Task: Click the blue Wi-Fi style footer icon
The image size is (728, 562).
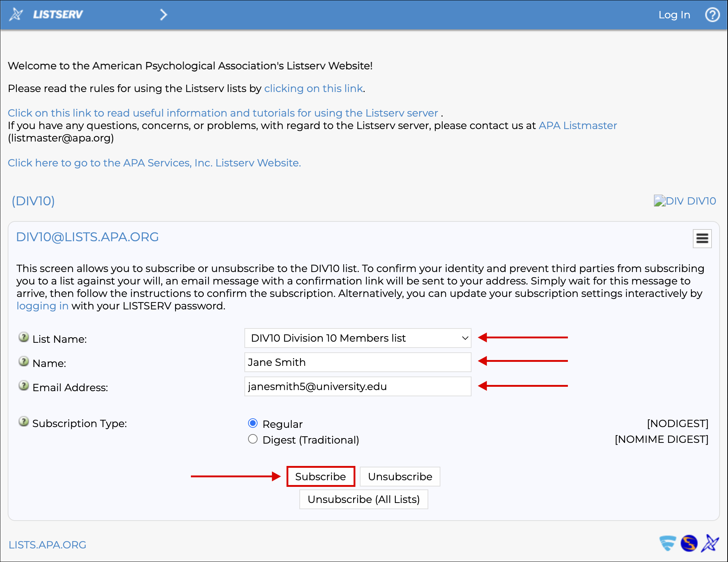Action: click(668, 543)
